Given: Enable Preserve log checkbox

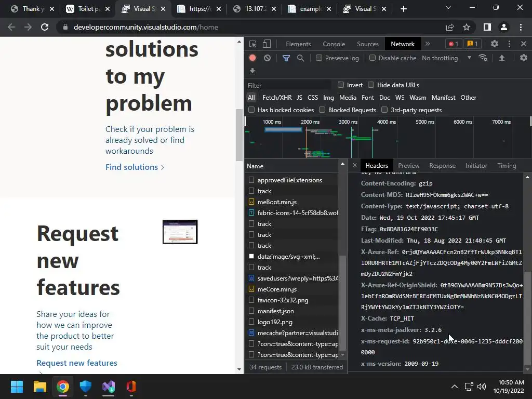Looking at the screenshot, I should point(319,58).
